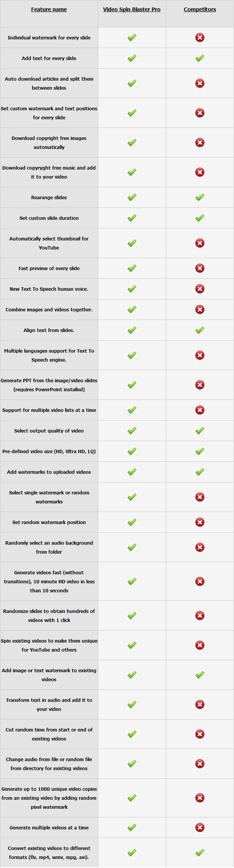Click the Feature name column header

click(49, 9)
